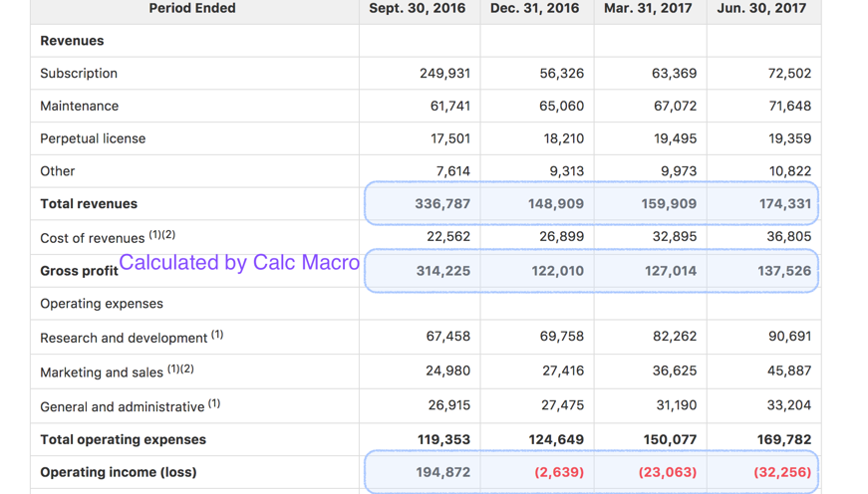
Task: Click the Jun. 30, 2017 column header
Action: click(761, 9)
